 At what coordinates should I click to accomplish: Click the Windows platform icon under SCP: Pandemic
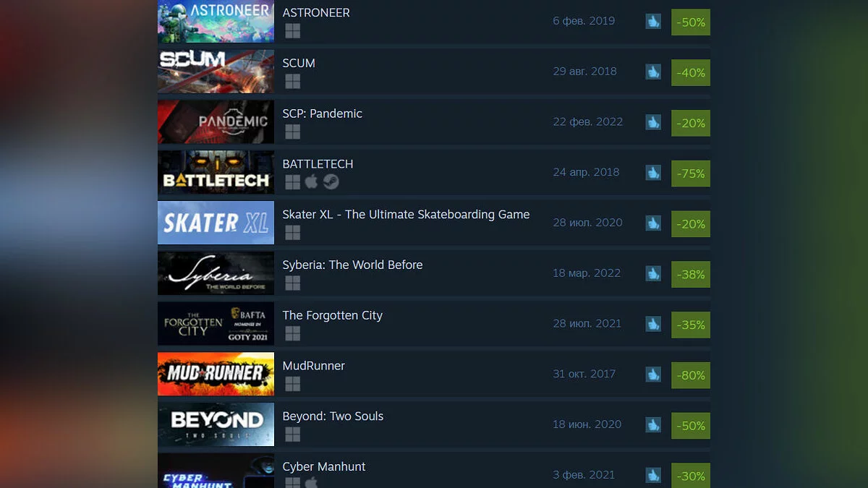[292, 132]
